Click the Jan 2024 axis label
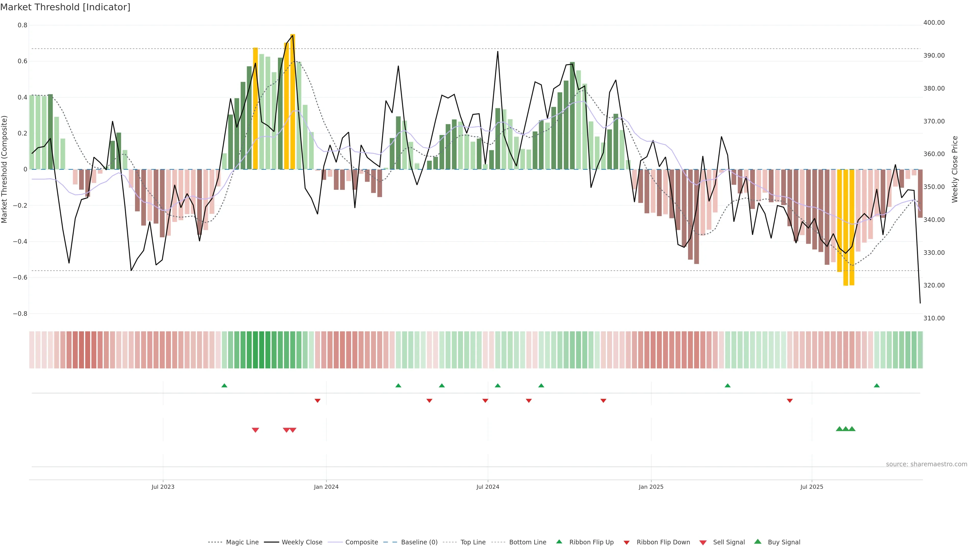 point(326,487)
